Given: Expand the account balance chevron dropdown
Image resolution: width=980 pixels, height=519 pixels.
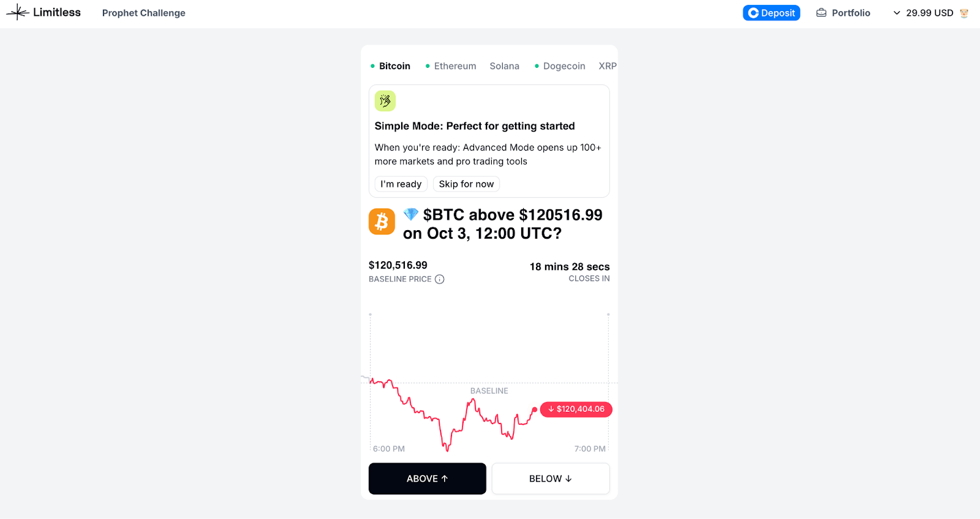Looking at the screenshot, I should coord(897,13).
